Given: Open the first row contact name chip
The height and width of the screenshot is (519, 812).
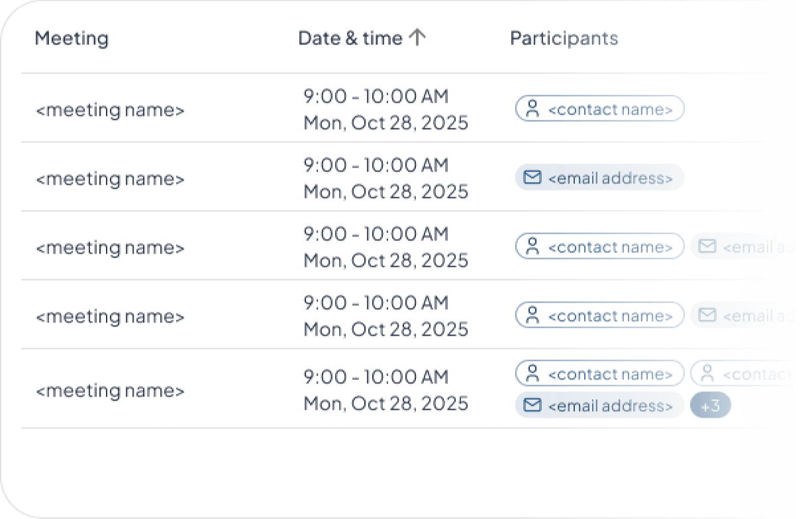Looking at the screenshot, I should (599, 109).
